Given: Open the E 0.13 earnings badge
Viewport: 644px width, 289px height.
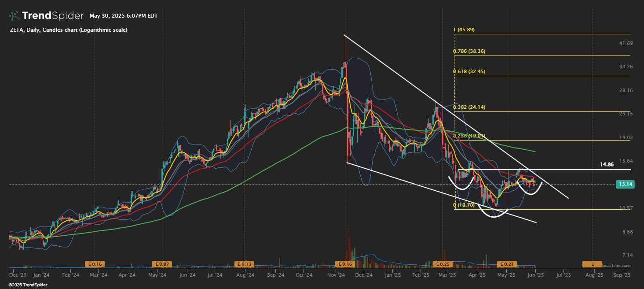Looking at the screenshot, I should tap(244, 263).
